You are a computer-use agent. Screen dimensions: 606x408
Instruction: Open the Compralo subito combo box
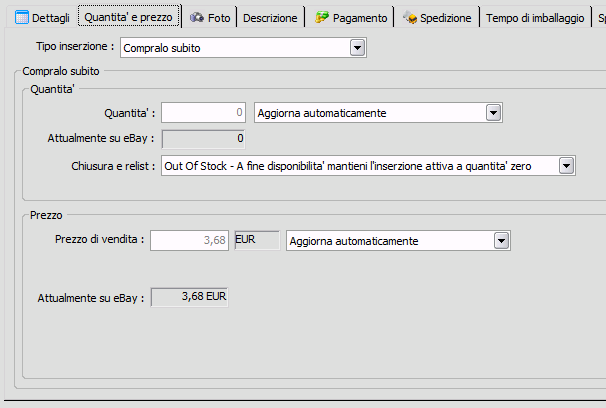[243, 48]
